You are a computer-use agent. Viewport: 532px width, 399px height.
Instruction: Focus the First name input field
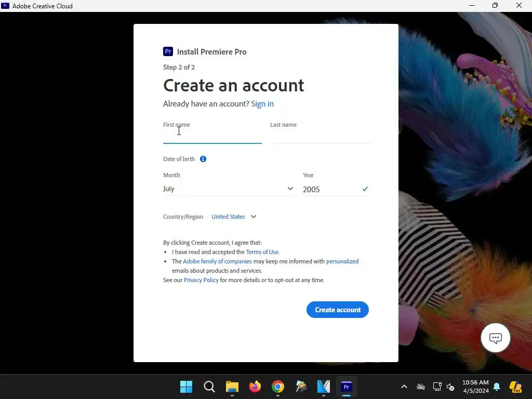coord(212,136)
